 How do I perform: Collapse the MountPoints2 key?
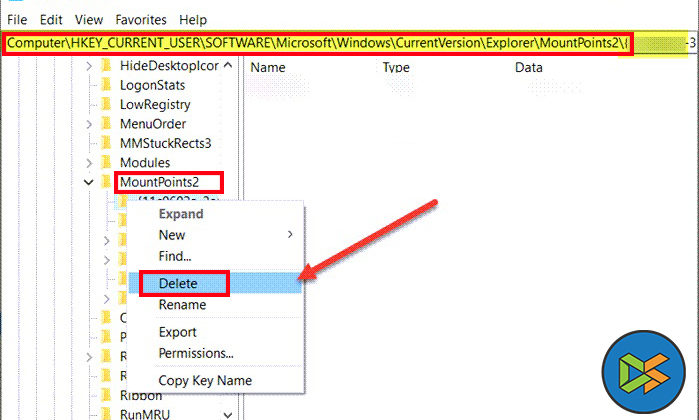click(89, 182)
